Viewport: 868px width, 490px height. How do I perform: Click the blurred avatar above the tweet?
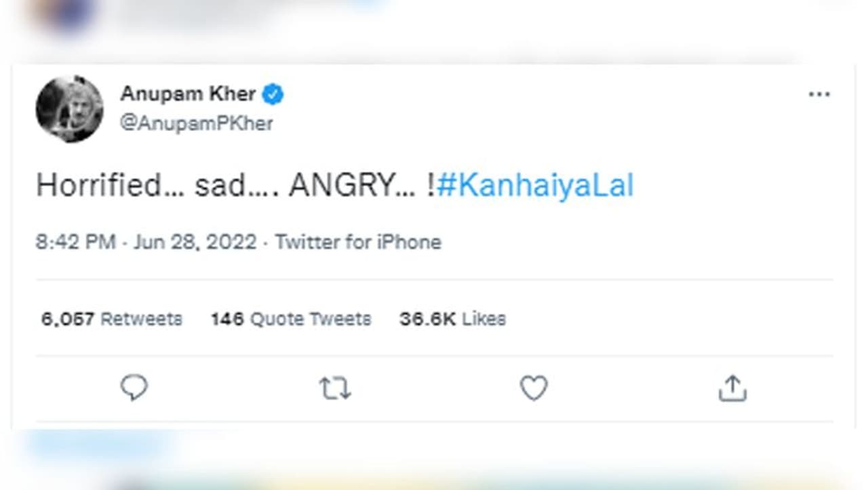[x=63, y=15]
